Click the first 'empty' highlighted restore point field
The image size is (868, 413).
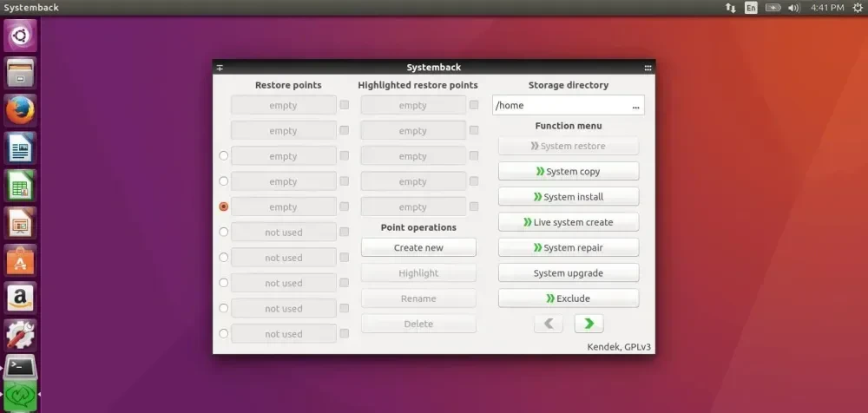pos(413,105)
